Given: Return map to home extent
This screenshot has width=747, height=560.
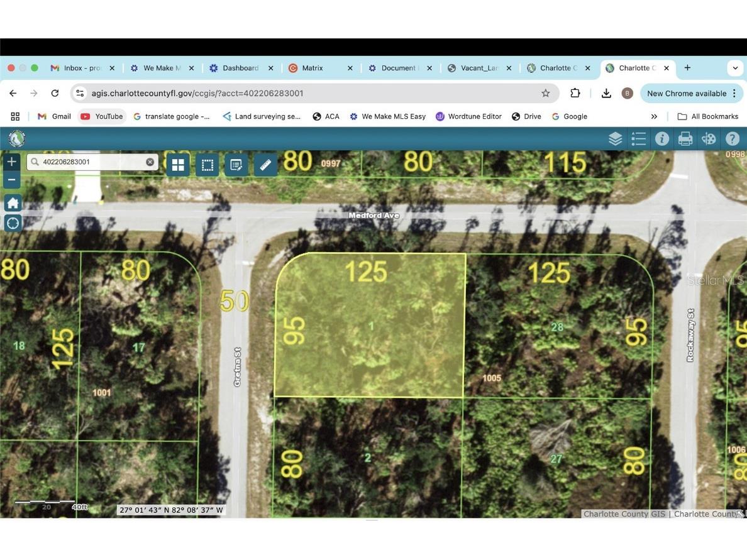Looking at the screenshot, I should 13,203.
